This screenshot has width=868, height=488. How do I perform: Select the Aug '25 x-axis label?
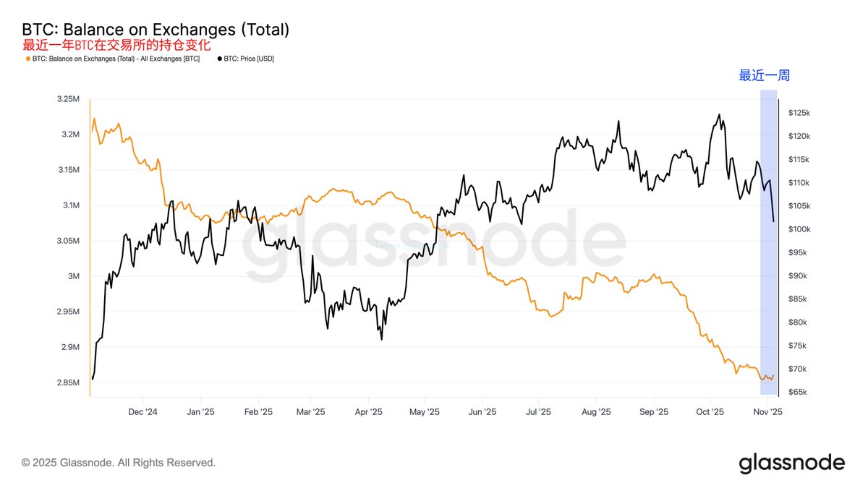tap(596, 412)
